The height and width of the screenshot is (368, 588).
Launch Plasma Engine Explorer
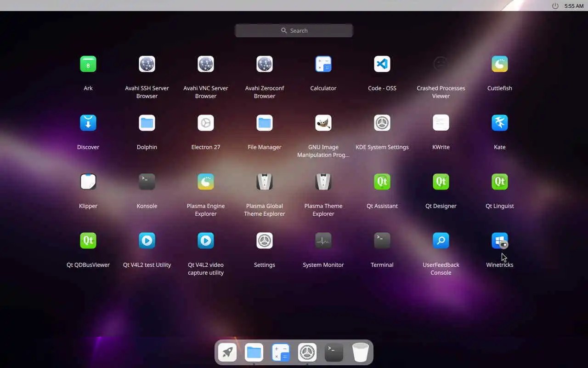[x=206, y=182]
